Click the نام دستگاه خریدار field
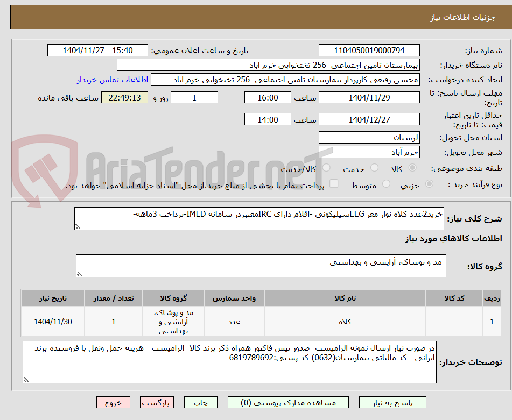 pyautogui.click(x=268, y=65)
